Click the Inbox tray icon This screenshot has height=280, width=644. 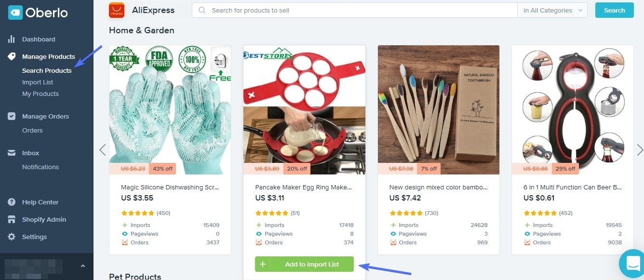point(12,153)
